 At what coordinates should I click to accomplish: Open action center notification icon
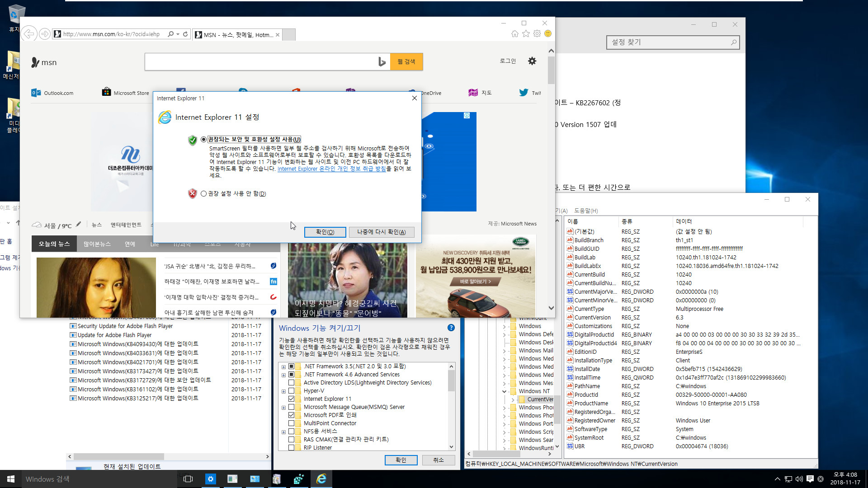(810, 479)
